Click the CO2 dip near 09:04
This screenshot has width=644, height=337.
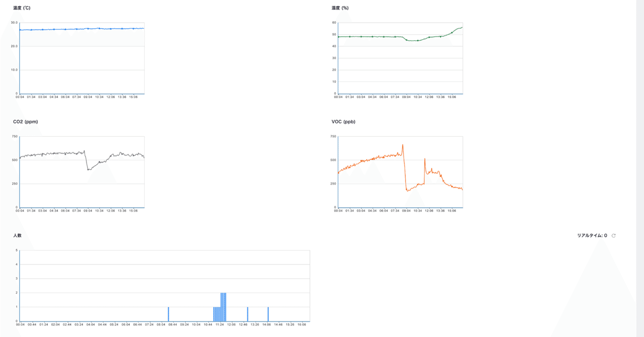(89, 170)
